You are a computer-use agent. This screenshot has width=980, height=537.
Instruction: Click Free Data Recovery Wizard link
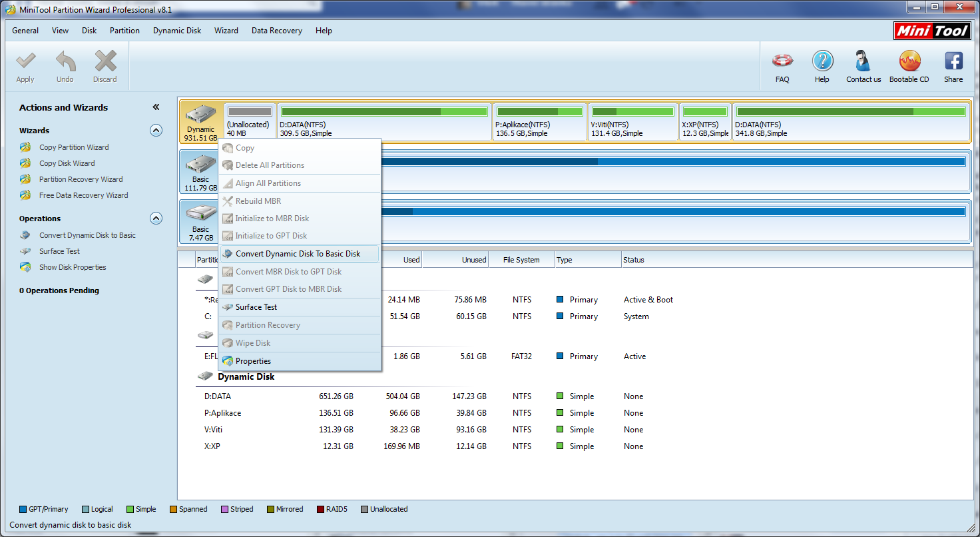click(x=83, y=195)
